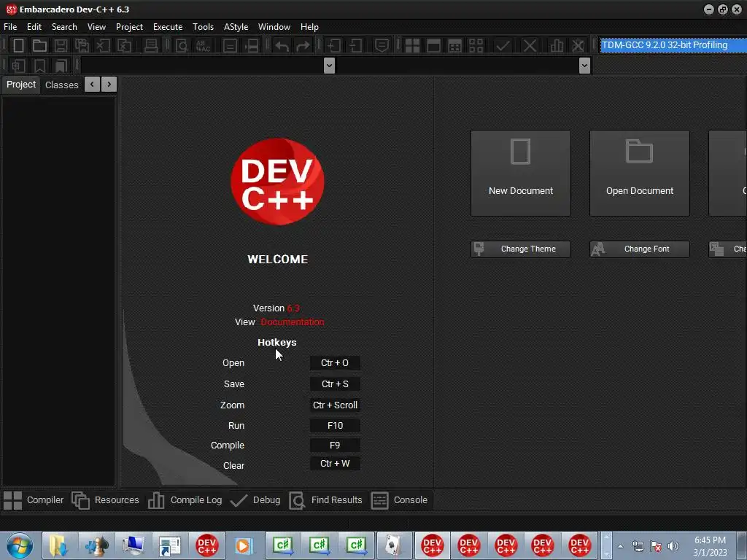Click the Compile and Run toolbar icon

[455, 46]
